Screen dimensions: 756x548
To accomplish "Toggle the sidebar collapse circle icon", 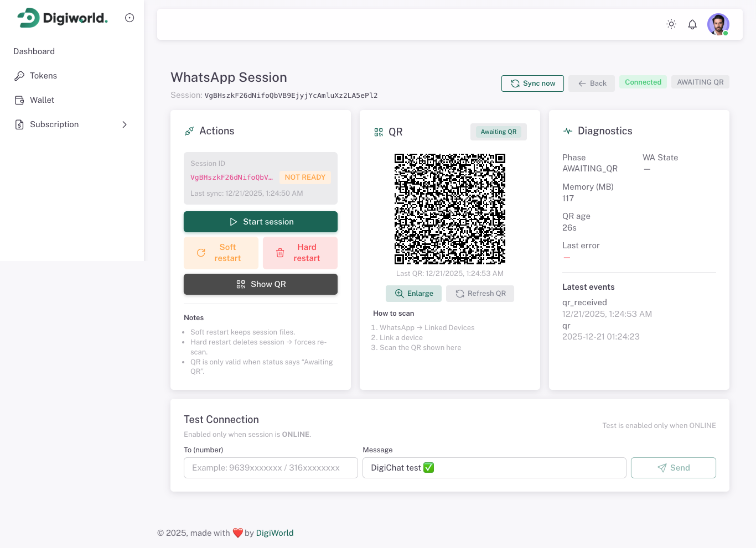I will point(130,18).
